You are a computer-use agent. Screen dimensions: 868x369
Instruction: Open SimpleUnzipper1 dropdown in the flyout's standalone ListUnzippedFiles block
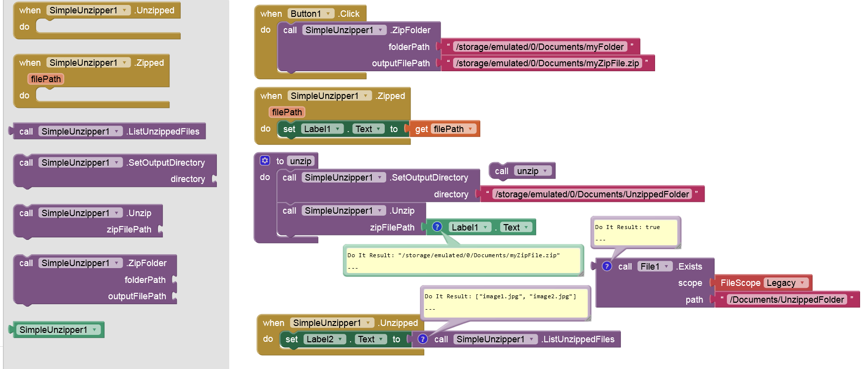tap(81, 132)
